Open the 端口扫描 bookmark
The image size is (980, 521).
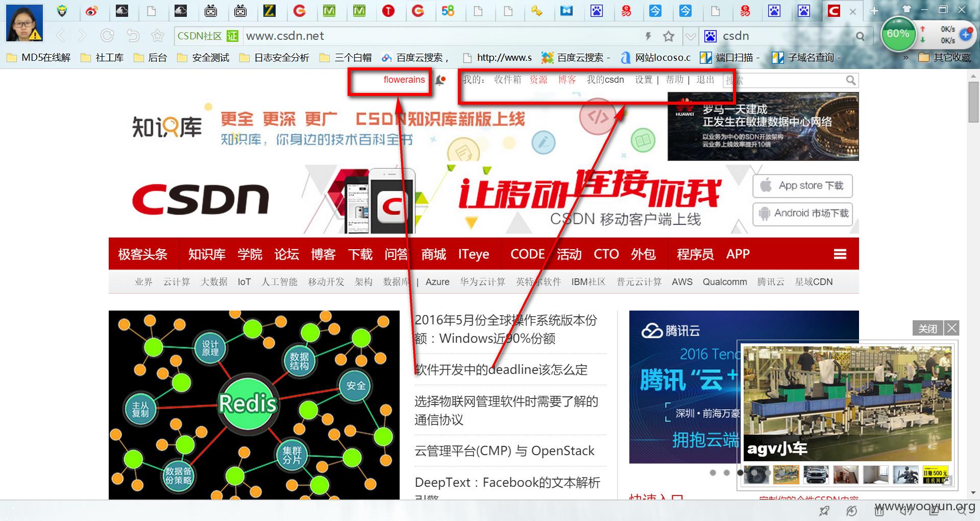[730, 58]
